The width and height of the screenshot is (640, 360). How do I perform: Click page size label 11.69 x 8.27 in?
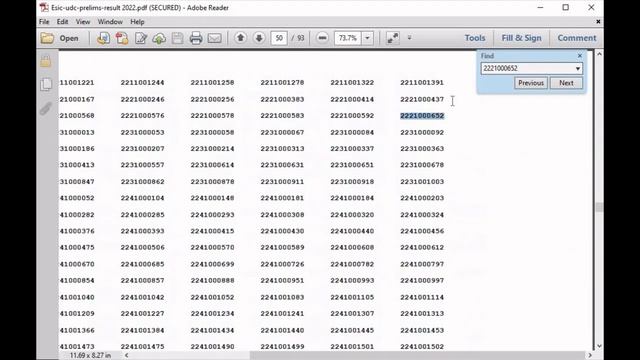pos(90,356)
